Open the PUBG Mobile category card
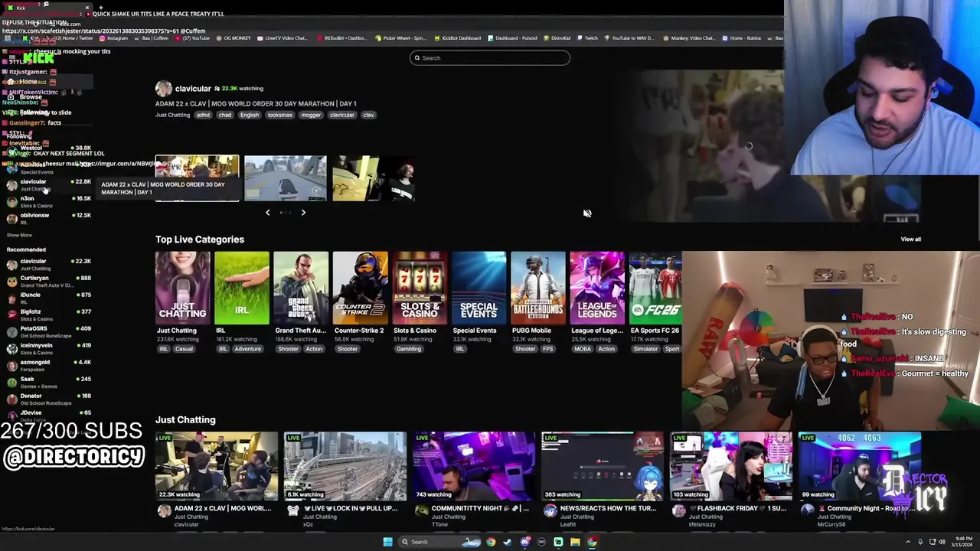 coord(538,288)
